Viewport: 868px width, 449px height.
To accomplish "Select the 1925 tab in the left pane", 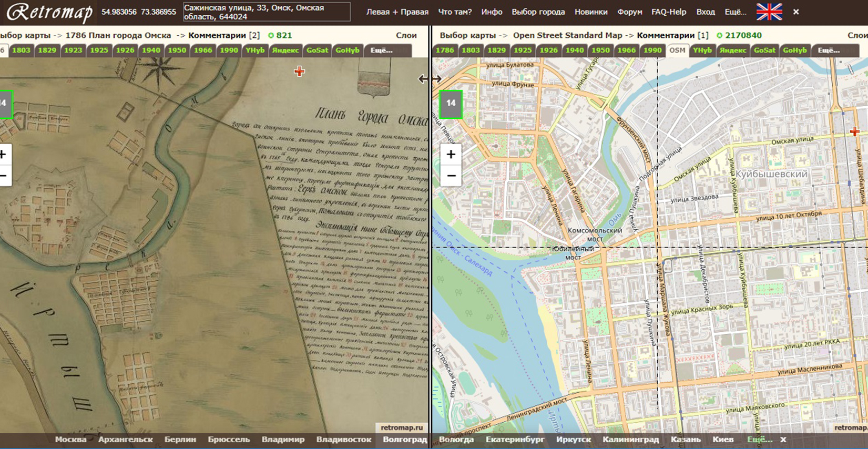I will click(99, 50).
